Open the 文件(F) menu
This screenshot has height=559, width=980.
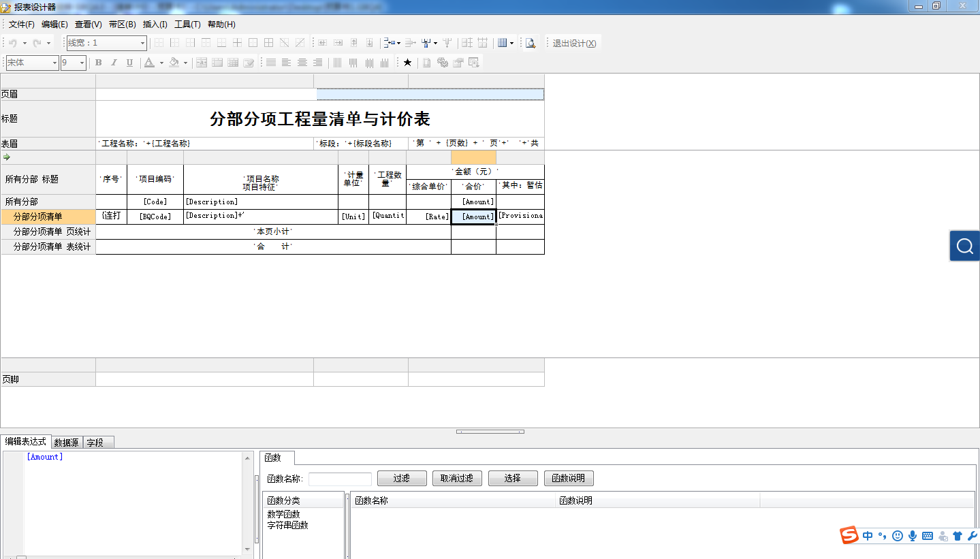coord(22,24)
